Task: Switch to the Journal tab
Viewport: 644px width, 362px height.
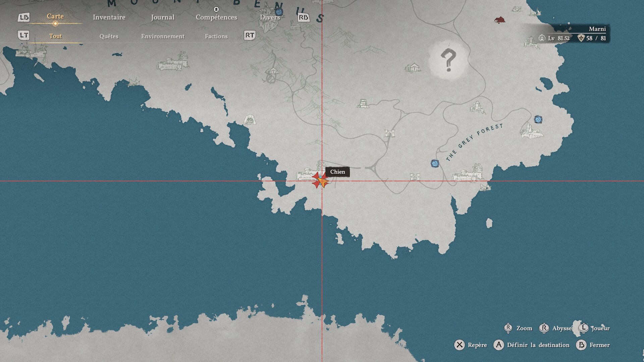Action: pyautogui.click(x=163, y=17)
